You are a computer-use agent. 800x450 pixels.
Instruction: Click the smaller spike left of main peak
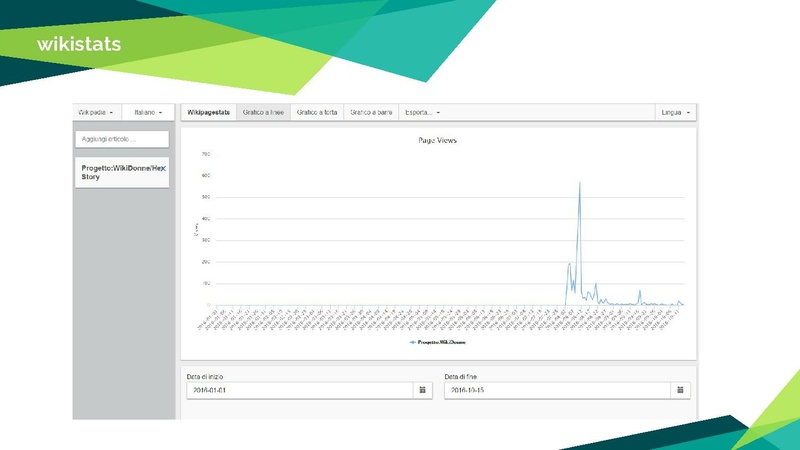(569, 264)
